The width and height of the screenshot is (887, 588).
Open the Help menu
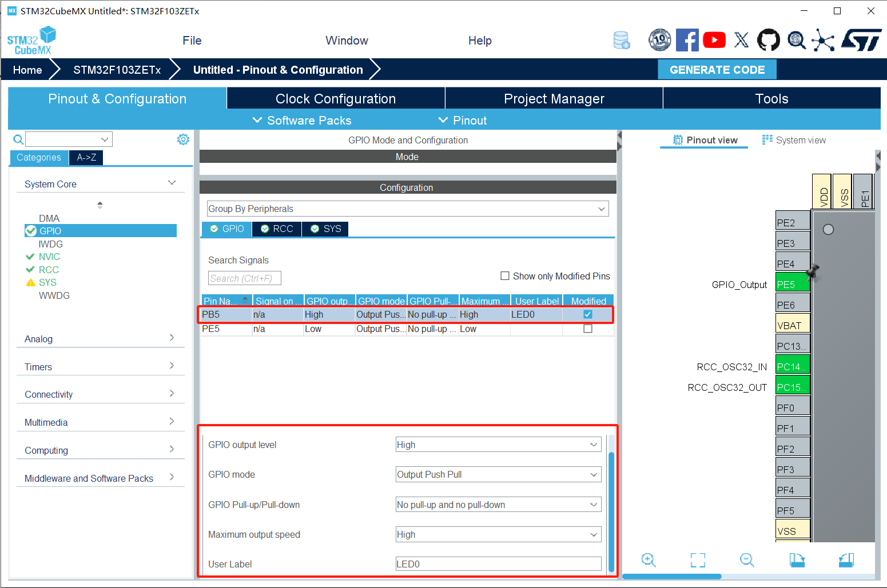[x=480, y=41]
